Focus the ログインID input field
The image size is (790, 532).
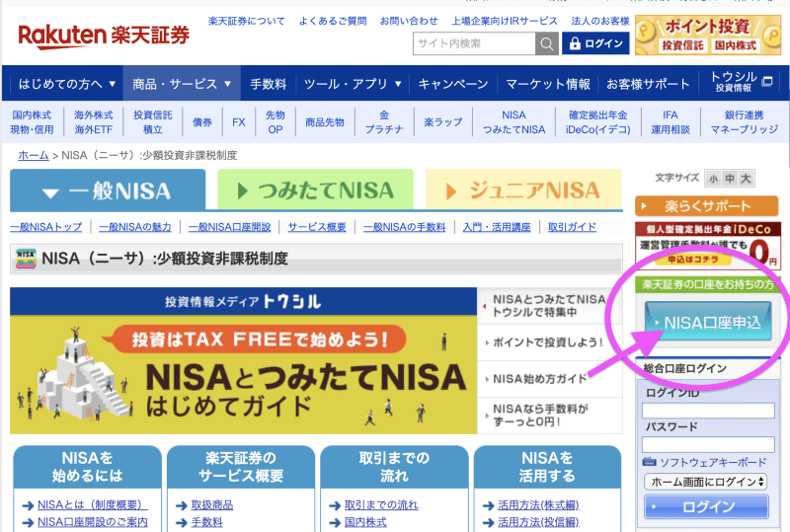pos(708,411)
